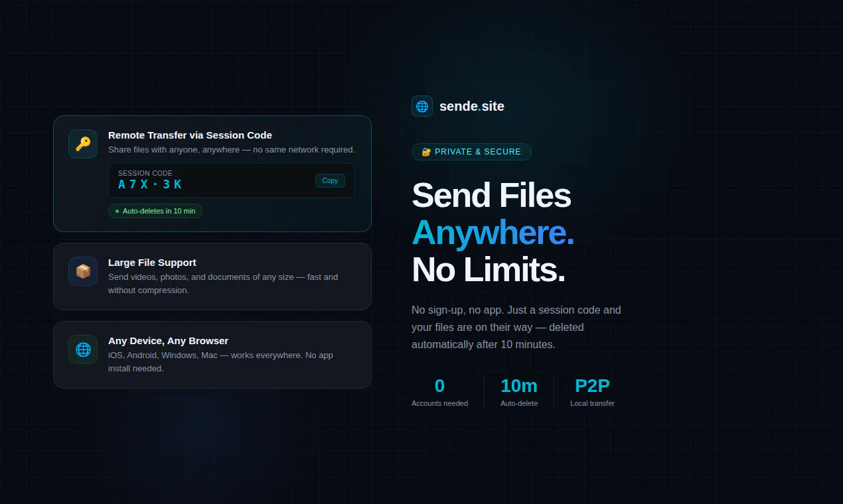Click the blue Anywhere. headline word
843x504 pixels.
tap(493, 233)
